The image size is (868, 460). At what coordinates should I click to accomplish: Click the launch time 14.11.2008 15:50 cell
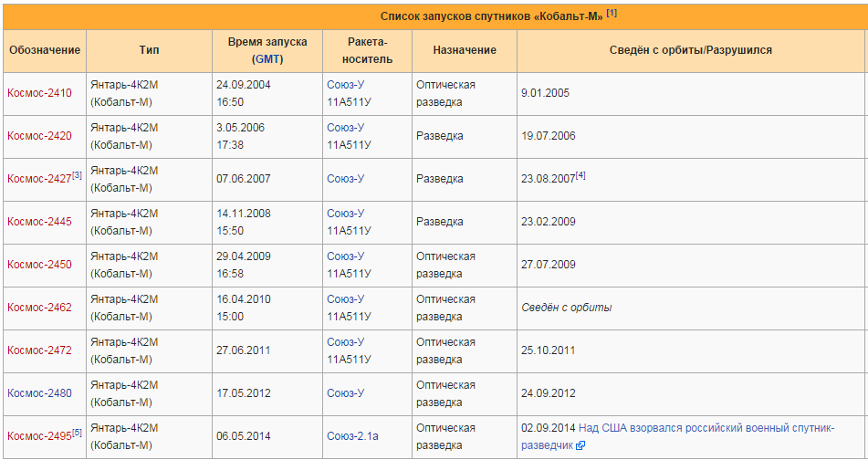pos(267,223)
